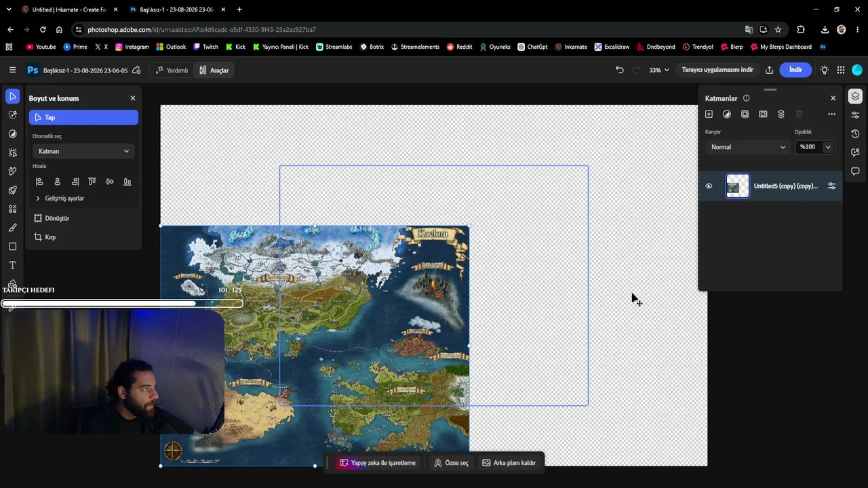Switch to the Başlıksız-1 Photoshop tab

pyautogui.click(x=177, y=9)
